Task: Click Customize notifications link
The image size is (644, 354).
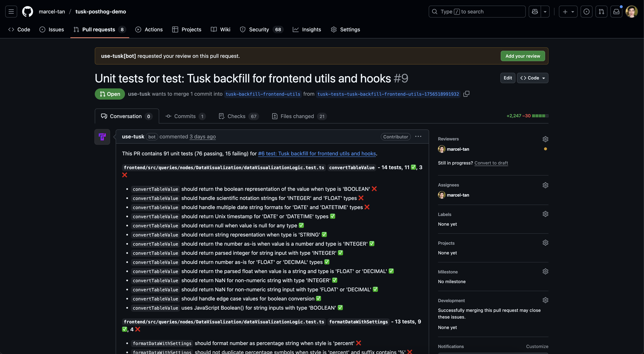Action: tap(537, 347)
